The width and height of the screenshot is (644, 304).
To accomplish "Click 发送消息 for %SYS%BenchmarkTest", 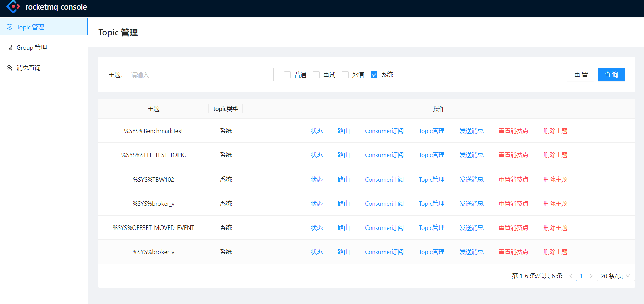I will [x=472, y=131].
